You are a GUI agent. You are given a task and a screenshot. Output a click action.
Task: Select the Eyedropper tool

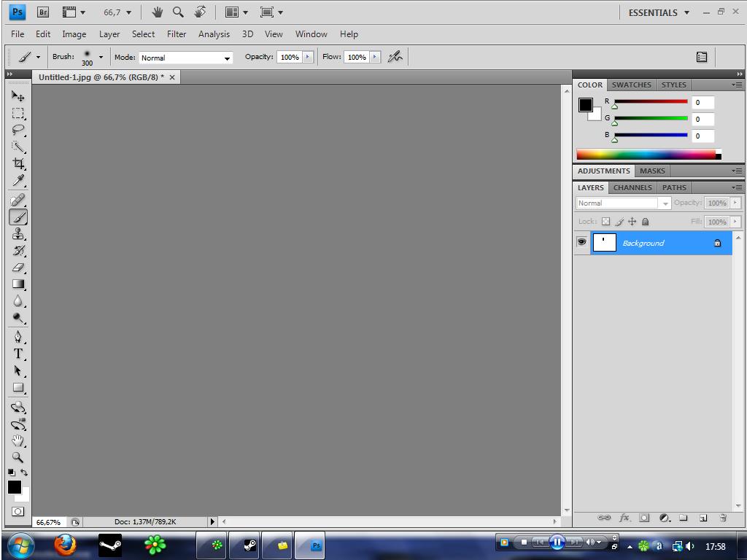pyautogui.click(x=18, y=180)
